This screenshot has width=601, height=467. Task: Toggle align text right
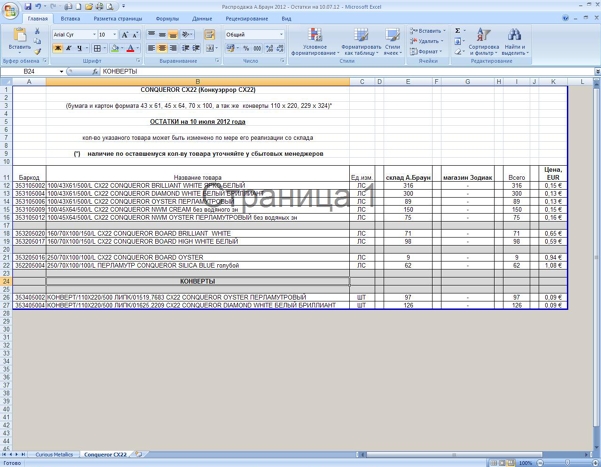point(173,48)
